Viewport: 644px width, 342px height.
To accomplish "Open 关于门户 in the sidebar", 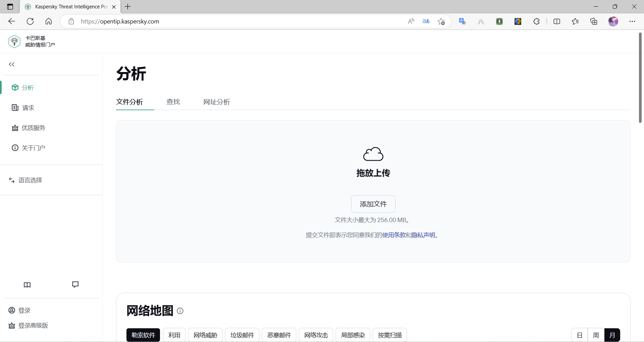I will (x=33, y=147).
